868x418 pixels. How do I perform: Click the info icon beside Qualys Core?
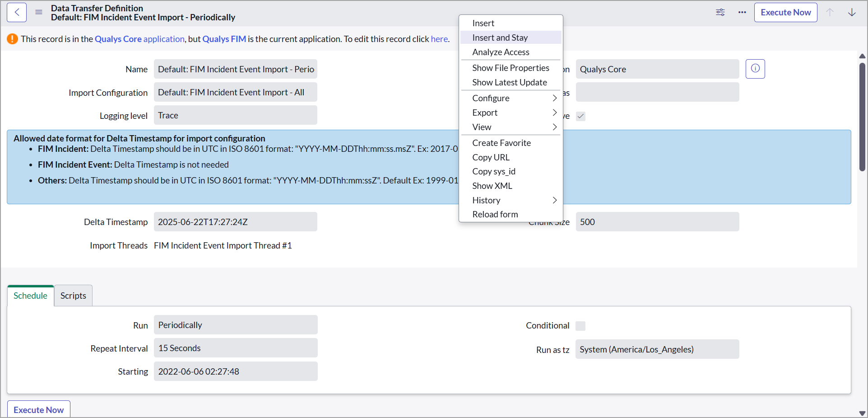pos(755,69)
